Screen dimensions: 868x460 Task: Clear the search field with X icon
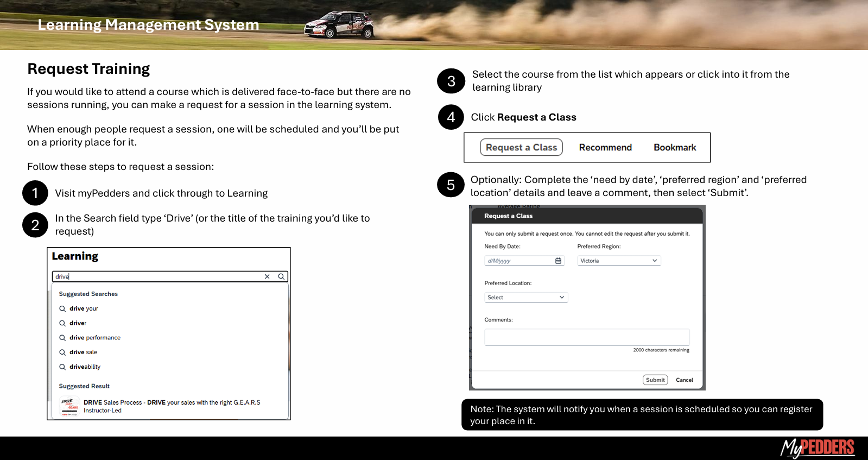click(267, 276)
